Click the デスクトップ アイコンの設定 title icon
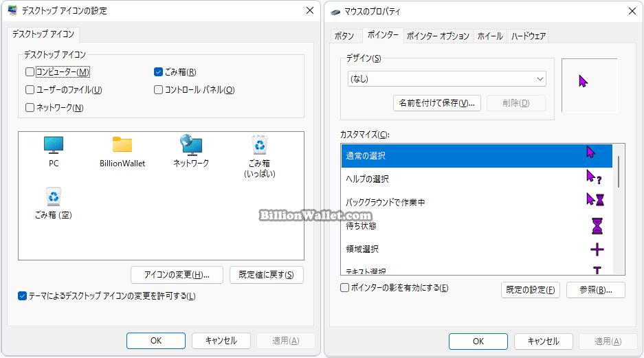The image size is (644, 358). (x=13, y=10)
